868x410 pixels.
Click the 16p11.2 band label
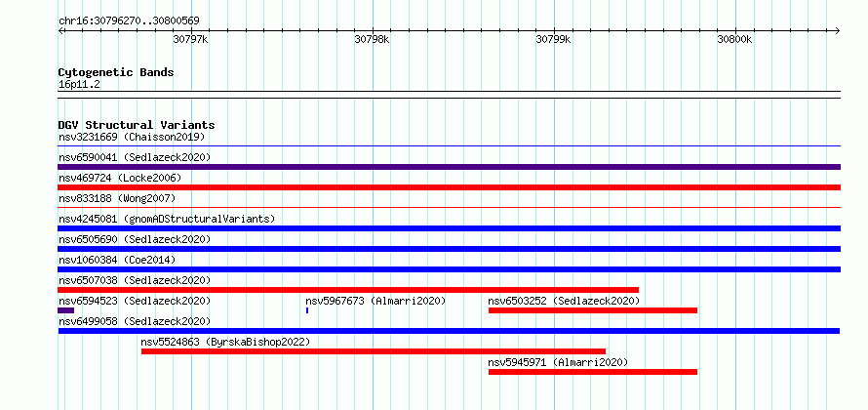pyautogui.click(x=79, y=85)
